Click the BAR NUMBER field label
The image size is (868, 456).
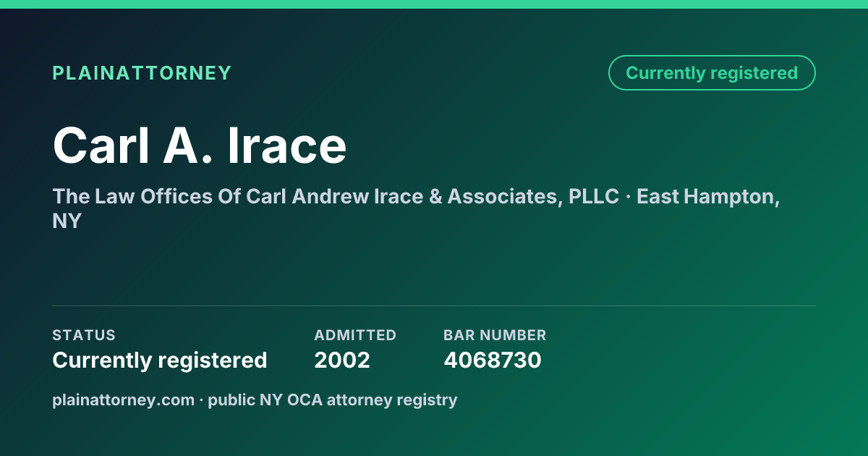click(x=495, y=335)
